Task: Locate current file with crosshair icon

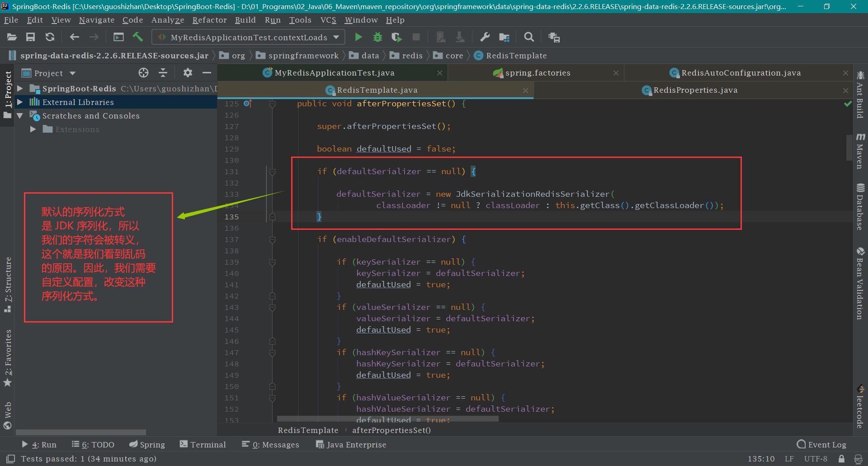Action: click(143, 73)
